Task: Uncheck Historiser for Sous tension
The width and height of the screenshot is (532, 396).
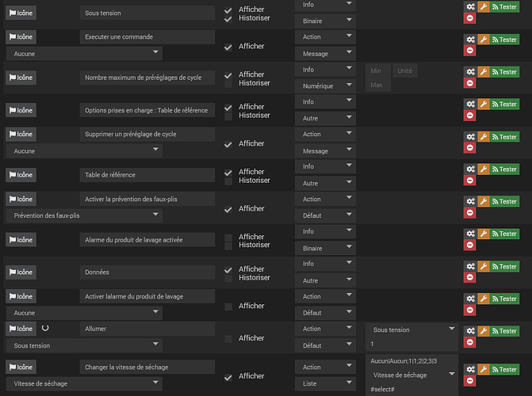Action: [x=228, y=18]
